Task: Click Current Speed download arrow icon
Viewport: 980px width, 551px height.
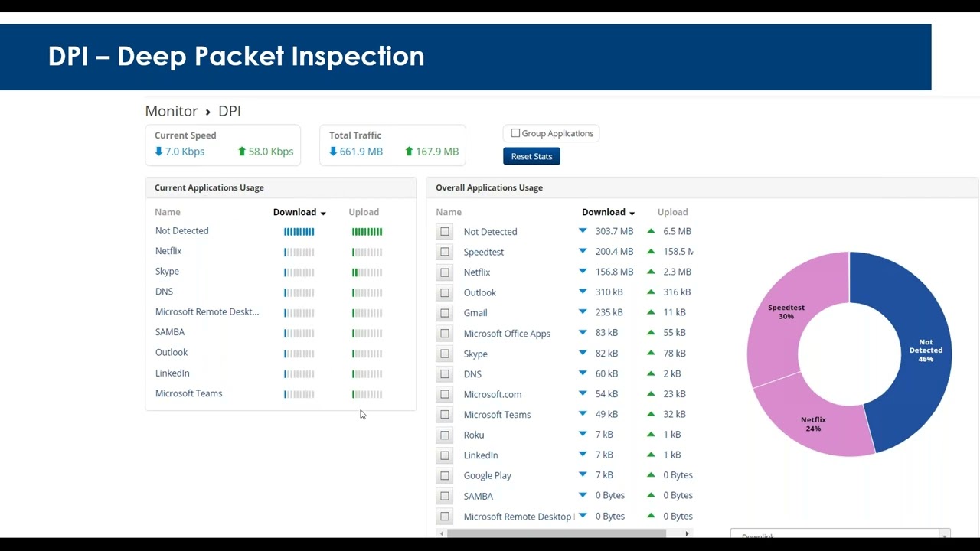Action: [158, 152]
